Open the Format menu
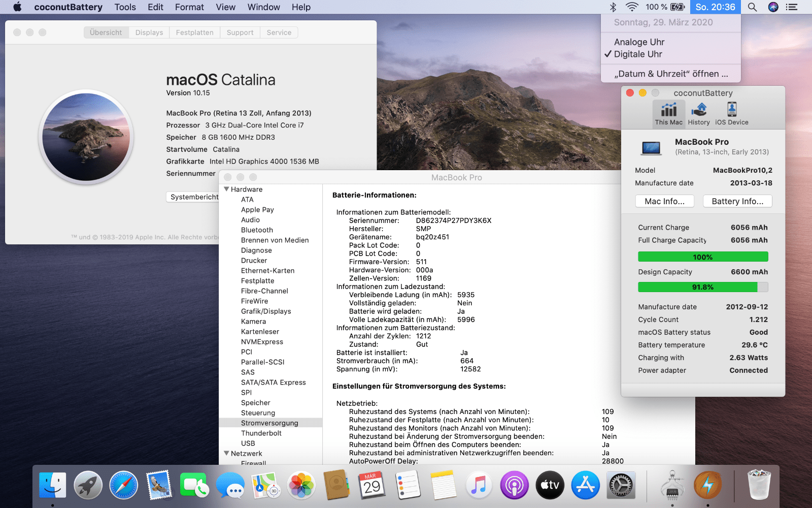 pyautogui.click(x=189, y=7)
